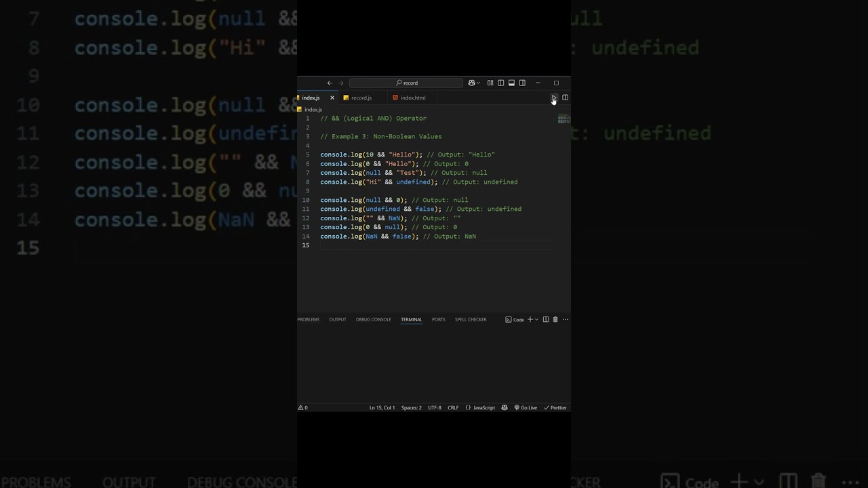The width and height of the screenshot is (868, 488).
Task: Go back with the left arrow
Action: point(330,83)
